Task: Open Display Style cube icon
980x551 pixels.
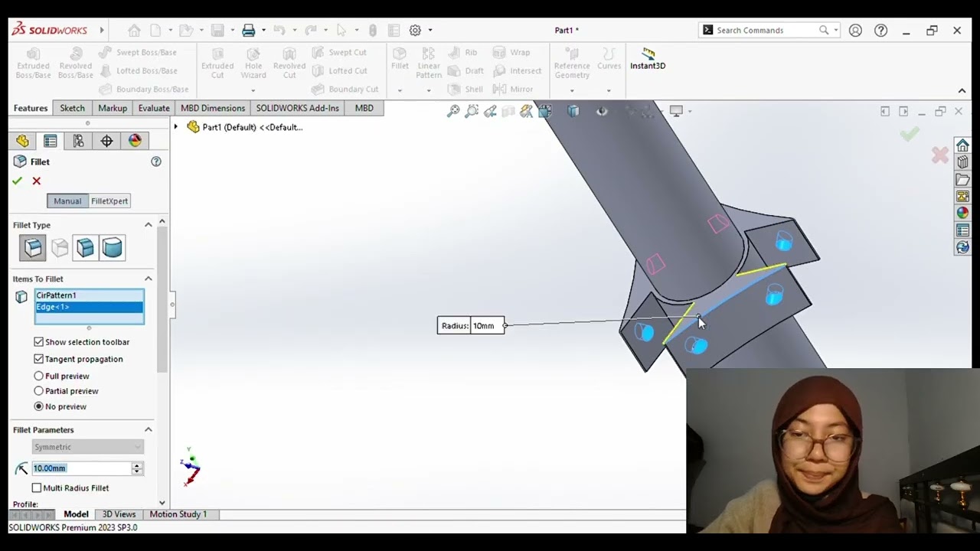Action: point(573,111)
